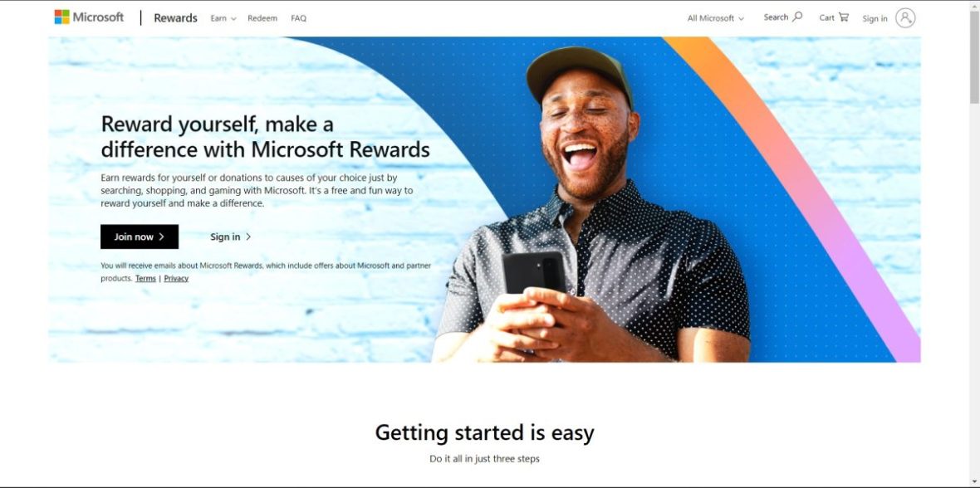Click the hero Sign in link
980x488 pixels.
click(x=231, y=237)
